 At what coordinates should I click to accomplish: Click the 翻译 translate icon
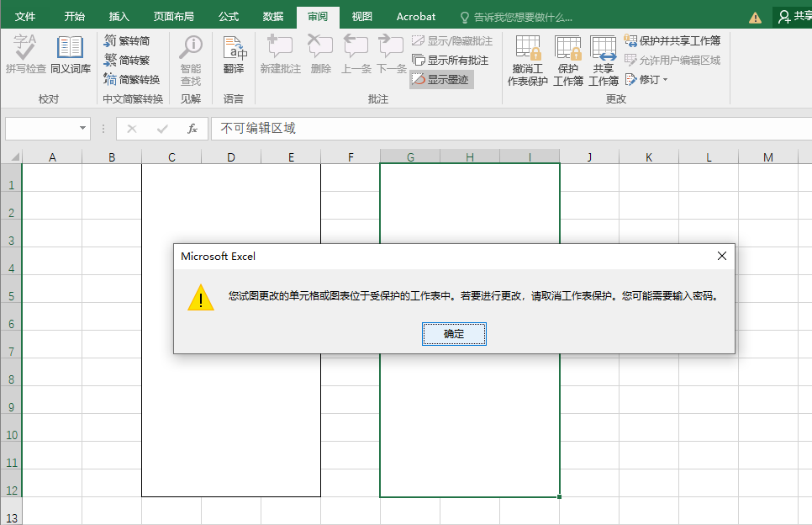click(234, 55)
